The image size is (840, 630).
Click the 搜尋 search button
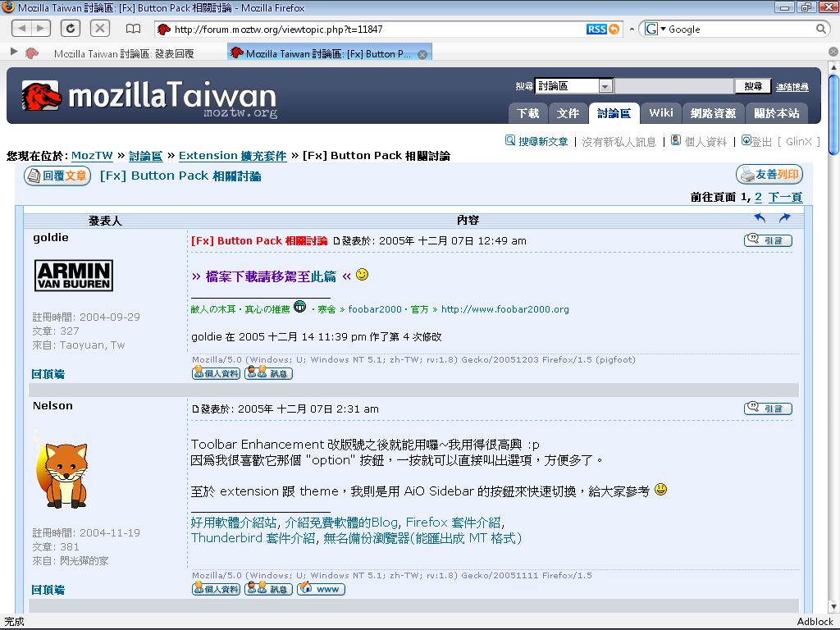[753, 85]
